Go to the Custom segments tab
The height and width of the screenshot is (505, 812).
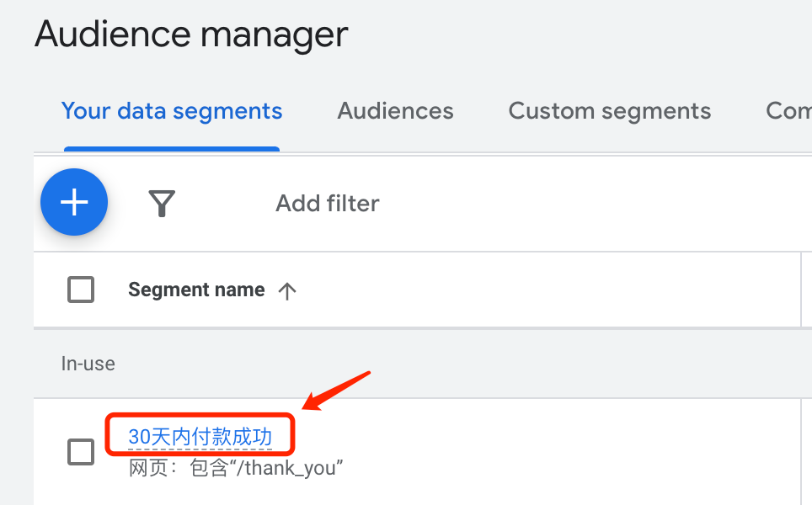[609, 111]
